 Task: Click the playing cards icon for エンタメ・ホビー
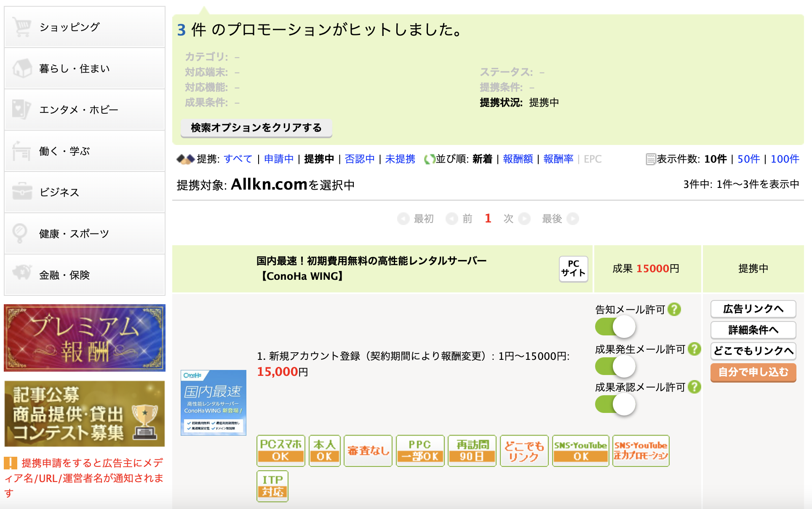pos(21,109)
